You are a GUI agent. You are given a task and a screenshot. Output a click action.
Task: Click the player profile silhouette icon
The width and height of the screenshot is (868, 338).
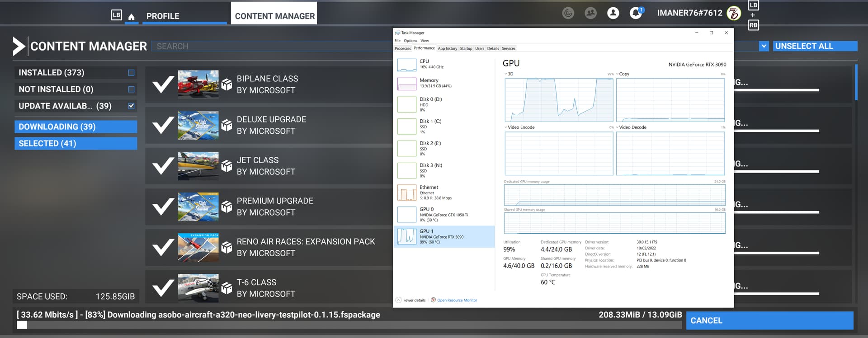(613, 13)
